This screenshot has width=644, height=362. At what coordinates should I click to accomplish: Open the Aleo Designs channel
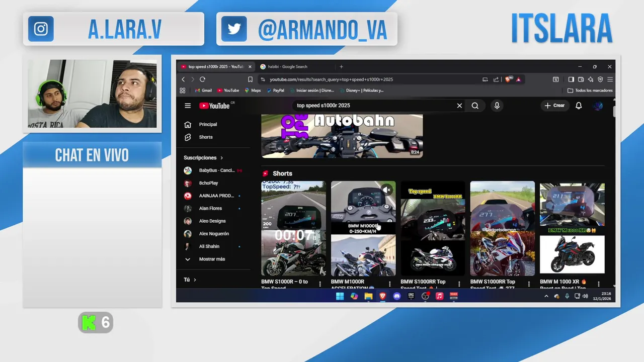[x=212, y=221]
